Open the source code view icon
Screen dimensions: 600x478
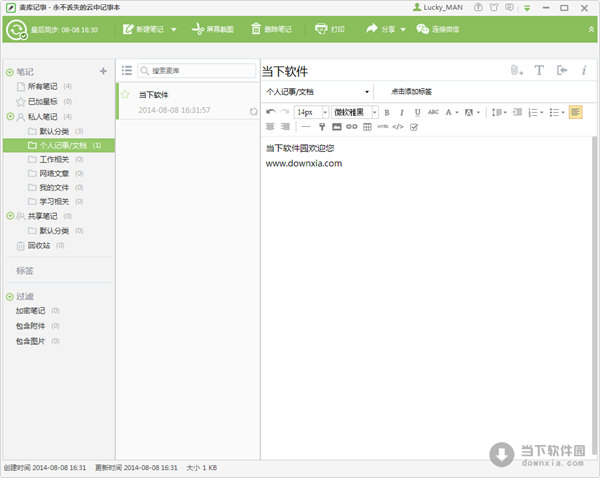(398, 127)
